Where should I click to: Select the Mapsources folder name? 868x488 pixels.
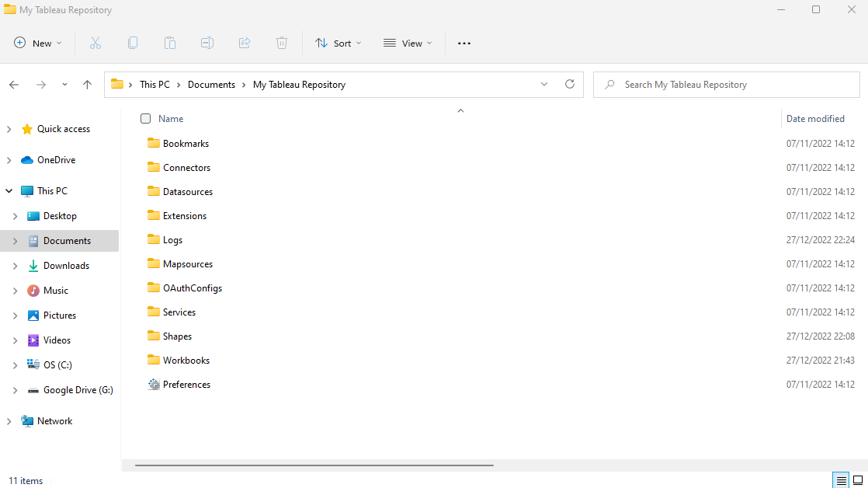tap(188, 263)
